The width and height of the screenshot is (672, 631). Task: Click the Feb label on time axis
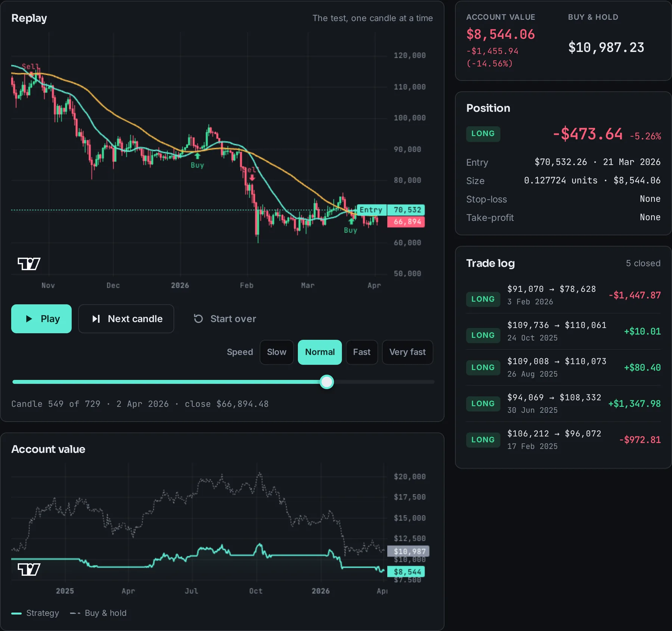(246, 285)
